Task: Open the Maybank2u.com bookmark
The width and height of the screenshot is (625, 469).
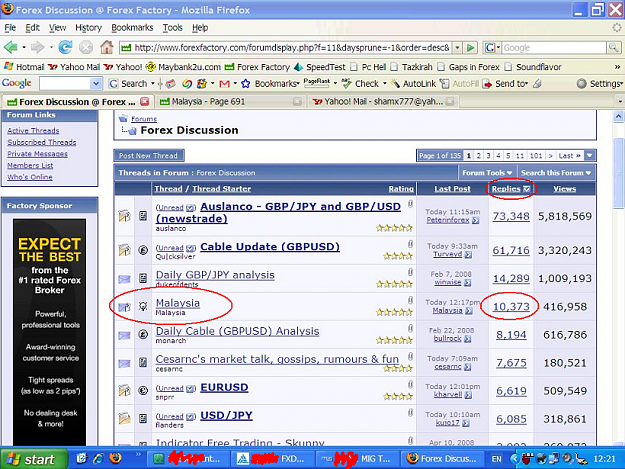Action: coord(184,67)
